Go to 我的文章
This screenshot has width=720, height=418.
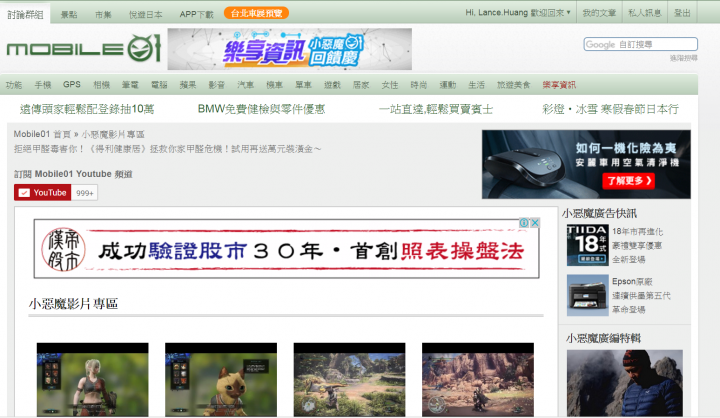(599, 13)
